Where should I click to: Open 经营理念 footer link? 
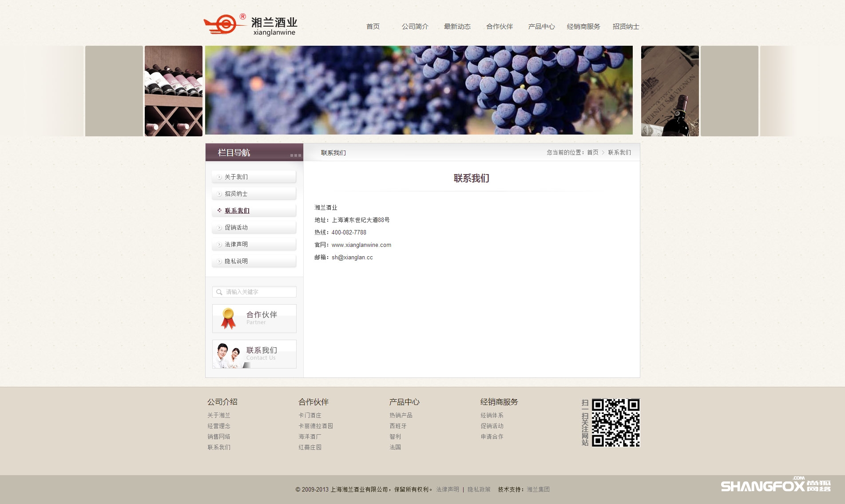point(219,426)
